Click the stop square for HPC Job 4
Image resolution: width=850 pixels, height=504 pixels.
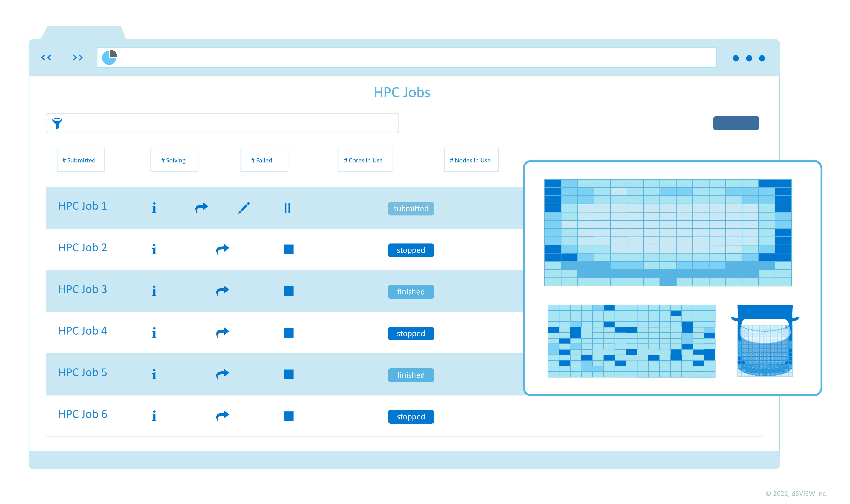pyautogui.click(x=289, y=333)
